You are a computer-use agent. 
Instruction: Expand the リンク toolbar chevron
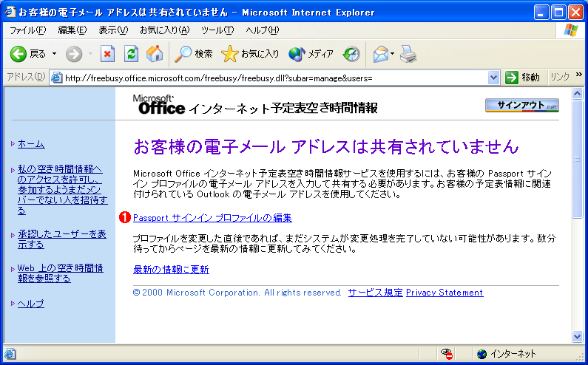click(578, 75)
